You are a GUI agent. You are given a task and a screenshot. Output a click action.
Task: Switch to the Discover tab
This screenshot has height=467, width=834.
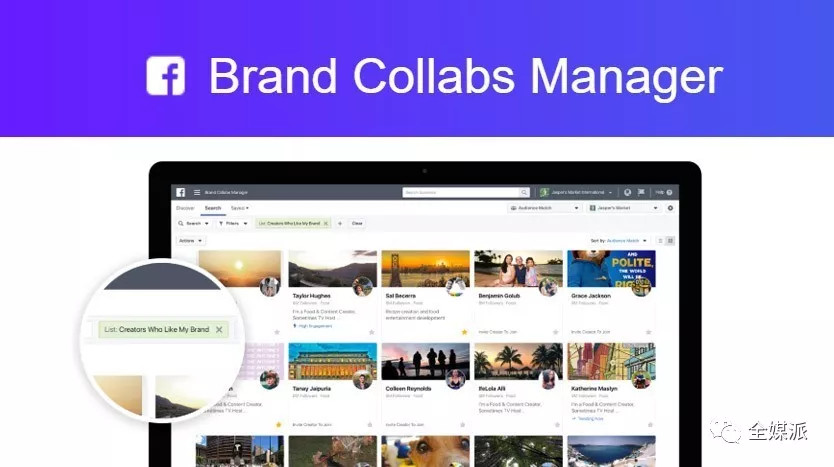186,208
